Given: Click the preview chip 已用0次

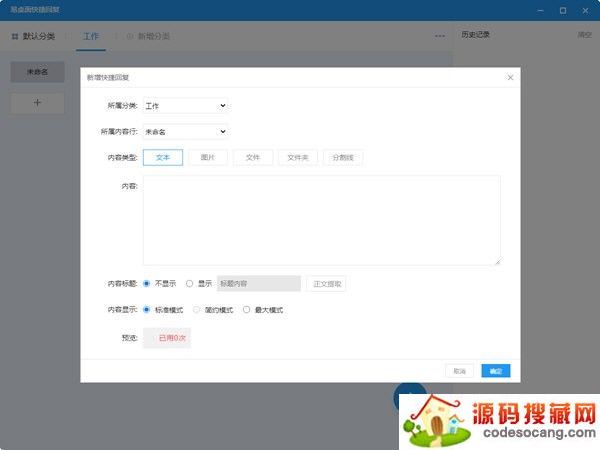Looking at the screenshot, I should click(x=167, y=338).
